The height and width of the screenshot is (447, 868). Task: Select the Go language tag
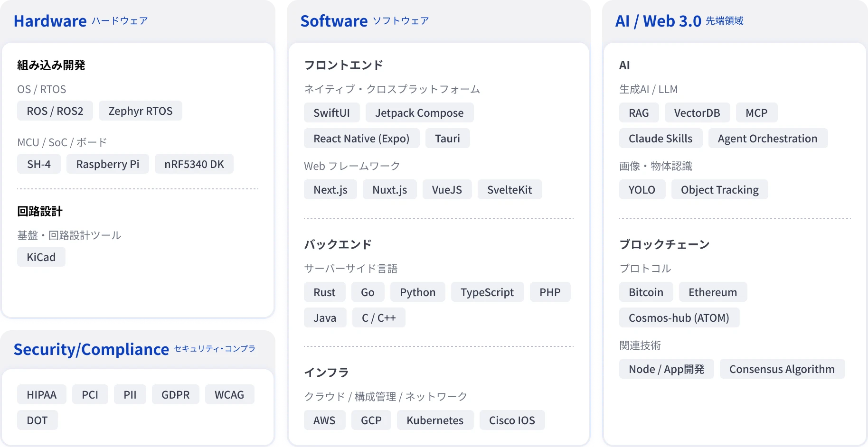(368, 292)
